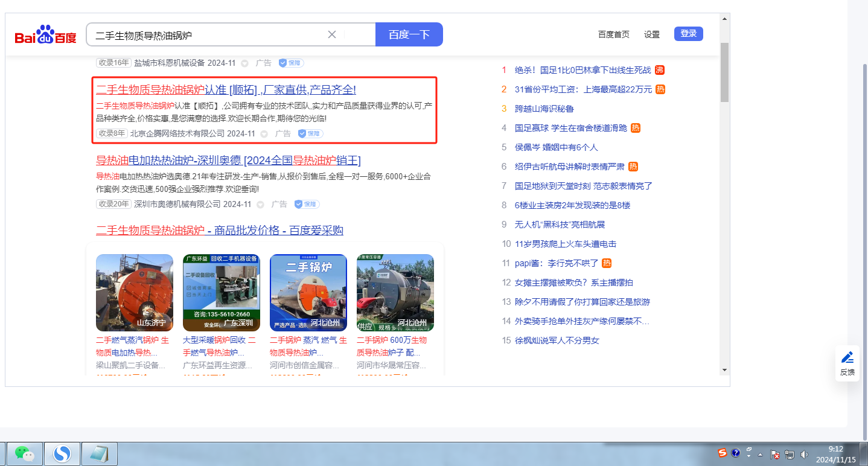Open the Notepad icon in the taskbar
The width and height of the screenshot is (868, 466).
click(x=99, y=453)
